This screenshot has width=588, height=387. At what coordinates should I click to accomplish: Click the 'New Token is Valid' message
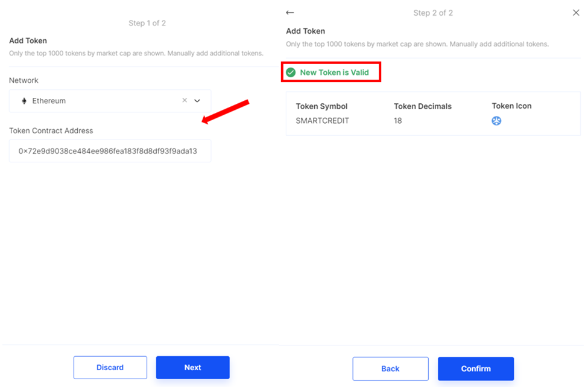click(x=334, y=72)
